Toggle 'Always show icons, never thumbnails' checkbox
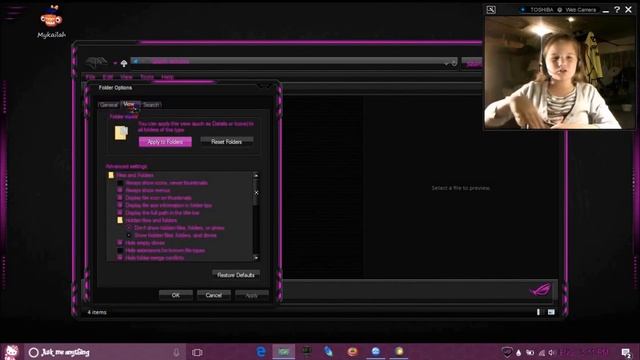640x360 pixels. click(120, 183)
